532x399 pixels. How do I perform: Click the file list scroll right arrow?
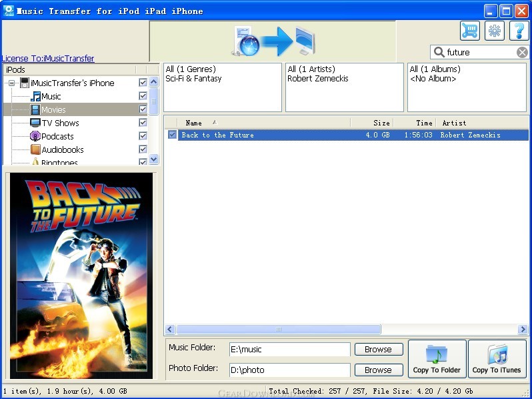[x=523, y=329]
